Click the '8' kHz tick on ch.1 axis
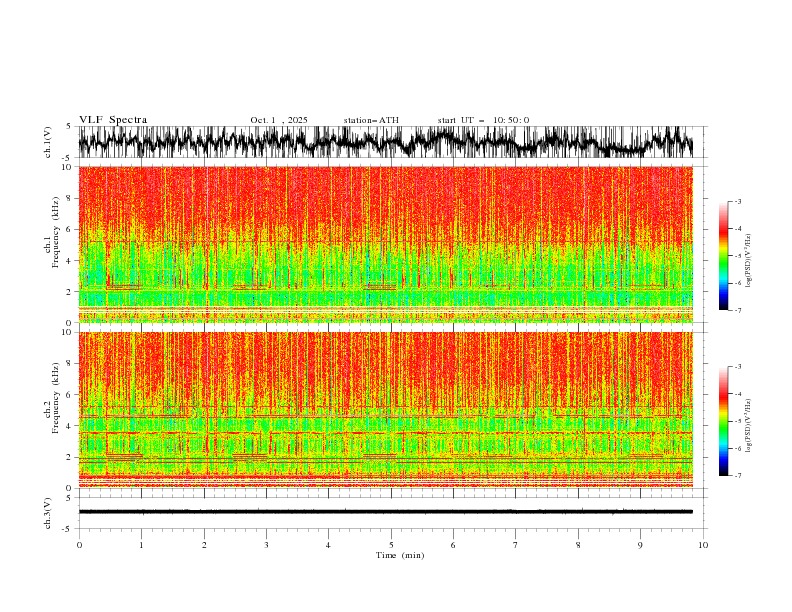792x612 pixels. tap(70, 198)
